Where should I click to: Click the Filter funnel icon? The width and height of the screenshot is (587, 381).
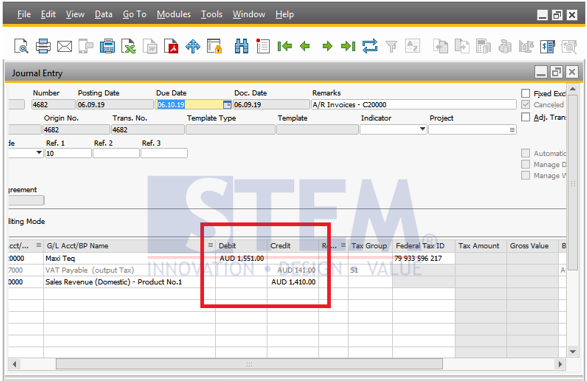392,47
